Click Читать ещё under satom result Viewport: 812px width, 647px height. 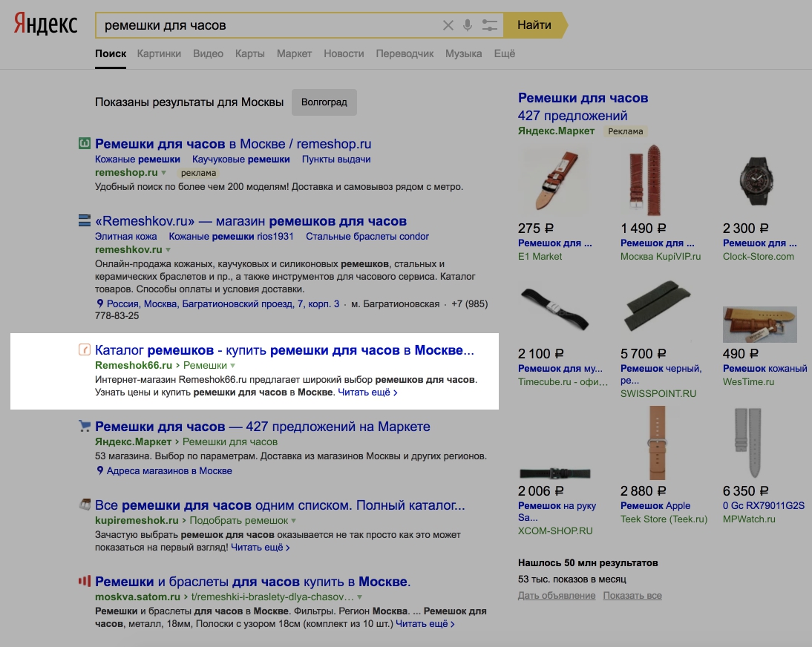[425, 624]
